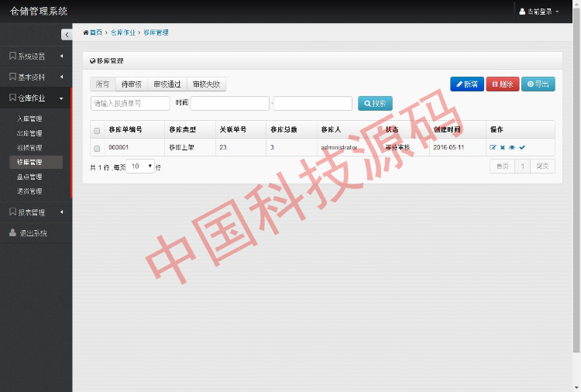Check the checkbox for row 000001

tap(97, 147)
